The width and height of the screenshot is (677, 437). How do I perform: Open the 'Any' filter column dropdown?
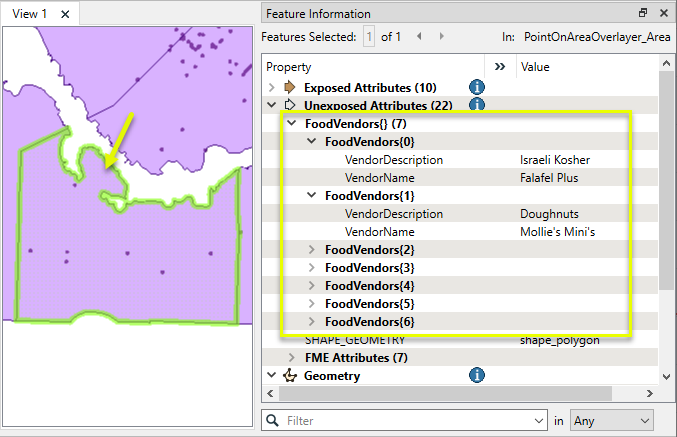click(x=611, y=421)
